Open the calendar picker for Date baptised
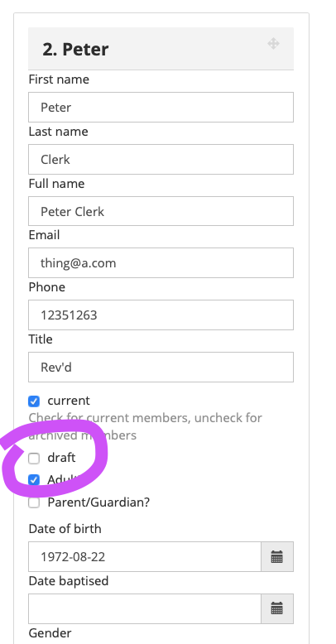This screenshot has width=336, height=644. (277, 608)
